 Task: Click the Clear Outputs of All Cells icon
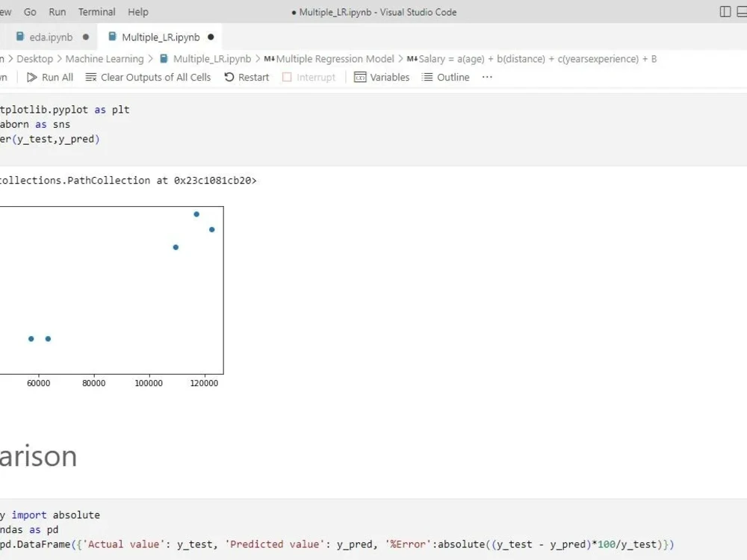(91, 77)
